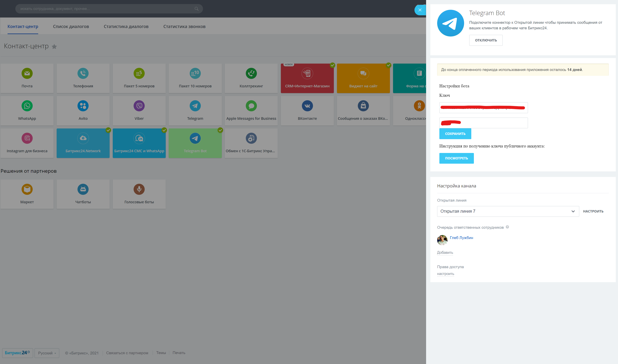Screen dimensions: 618x364
Task: Click the СОХРАНИТЬ button
Action: 455,134
